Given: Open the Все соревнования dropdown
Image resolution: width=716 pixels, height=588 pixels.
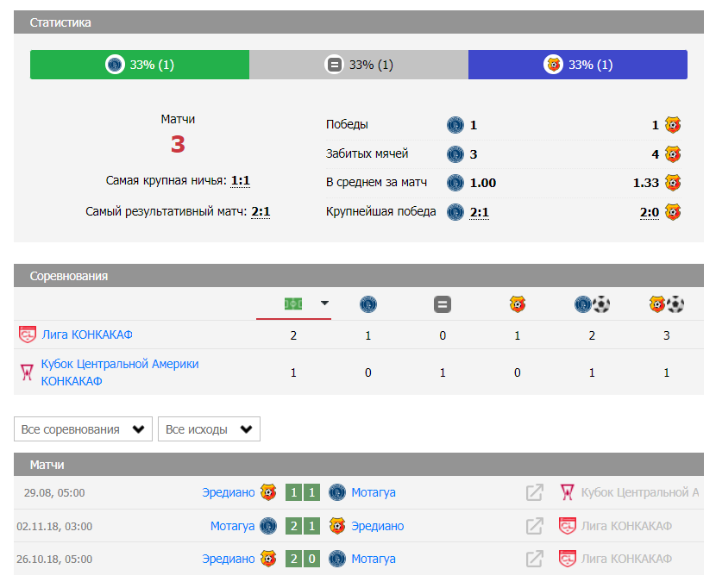Looking at the screenshot, I should [x=83, y=428].
